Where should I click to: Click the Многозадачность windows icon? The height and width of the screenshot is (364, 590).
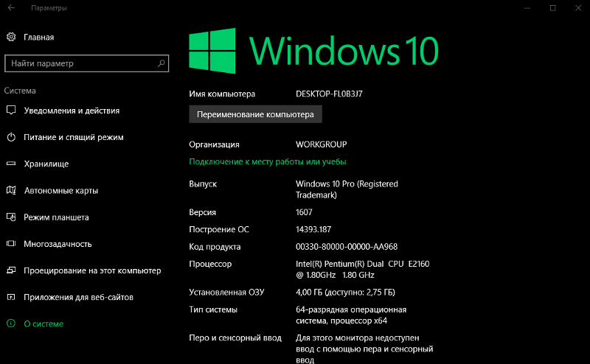pos(11,244)
